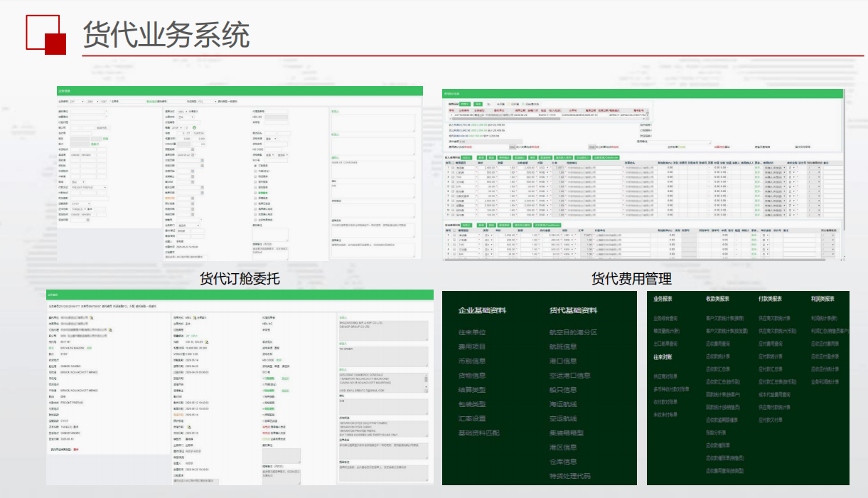868x498 pixels.
Task: Open the 货代订舱委托 screenshot thumbnail
Action: [x=240, y=174]
